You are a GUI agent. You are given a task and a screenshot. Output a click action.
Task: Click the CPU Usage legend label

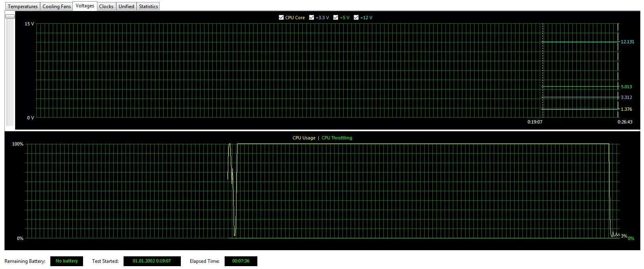click(x=304, y=138)
